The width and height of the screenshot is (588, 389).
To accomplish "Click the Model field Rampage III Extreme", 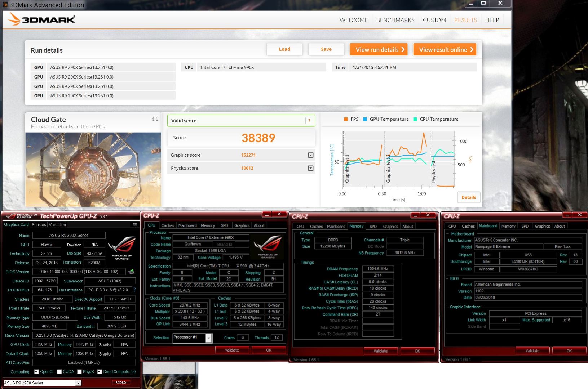I will coord(508,247).
